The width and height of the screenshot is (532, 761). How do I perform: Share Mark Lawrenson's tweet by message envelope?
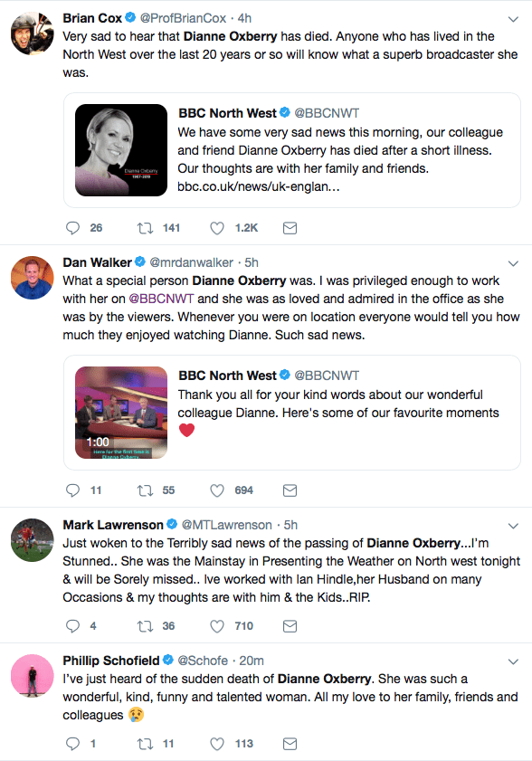point(290,626)
